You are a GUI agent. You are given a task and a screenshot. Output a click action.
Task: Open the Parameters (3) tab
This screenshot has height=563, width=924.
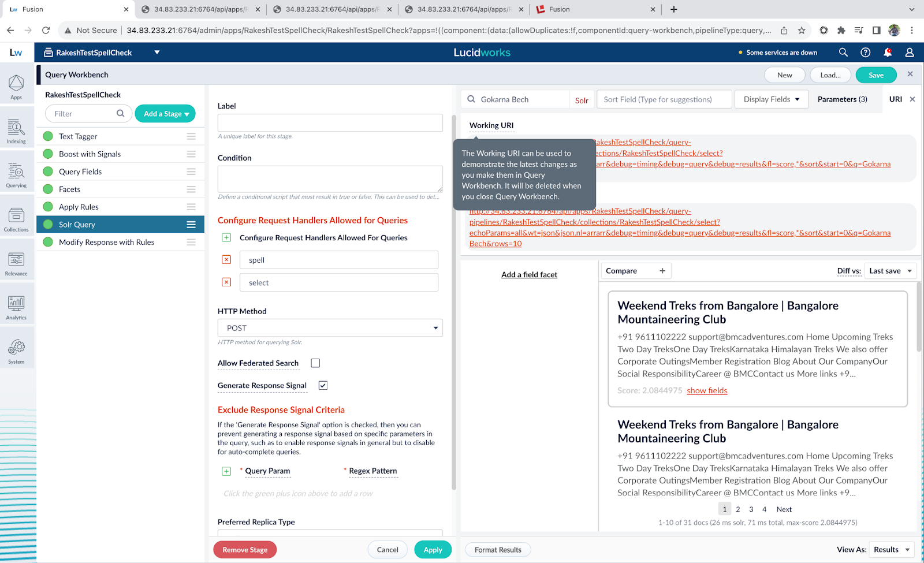tap(842, 99)
